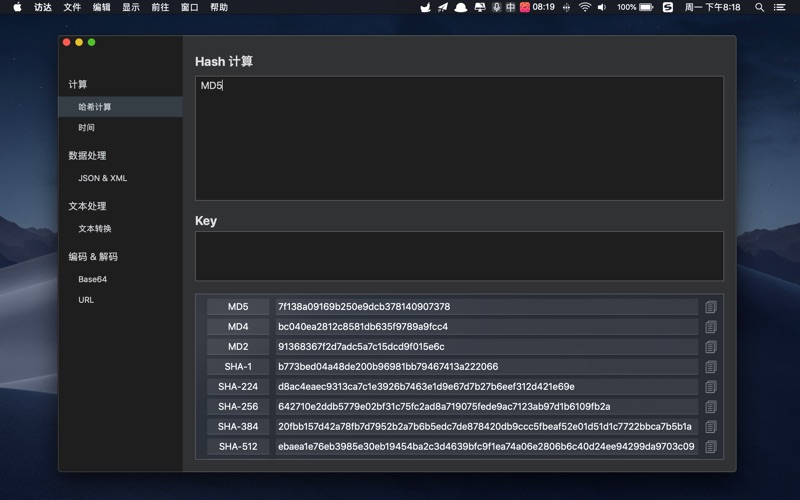Click the Sogou input S icon
This screenshot has height=500, width=800.
[x=668, y=7]
